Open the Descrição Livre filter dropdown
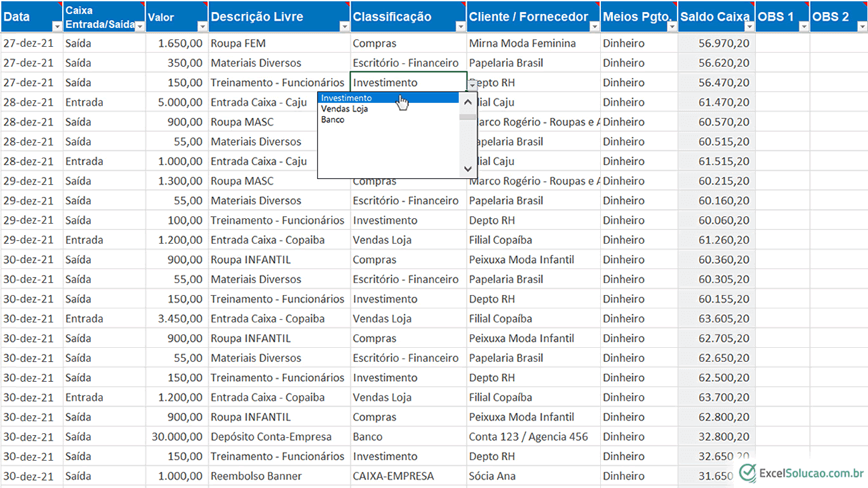This screenshot has width=868, height=488. coord(345,27)
